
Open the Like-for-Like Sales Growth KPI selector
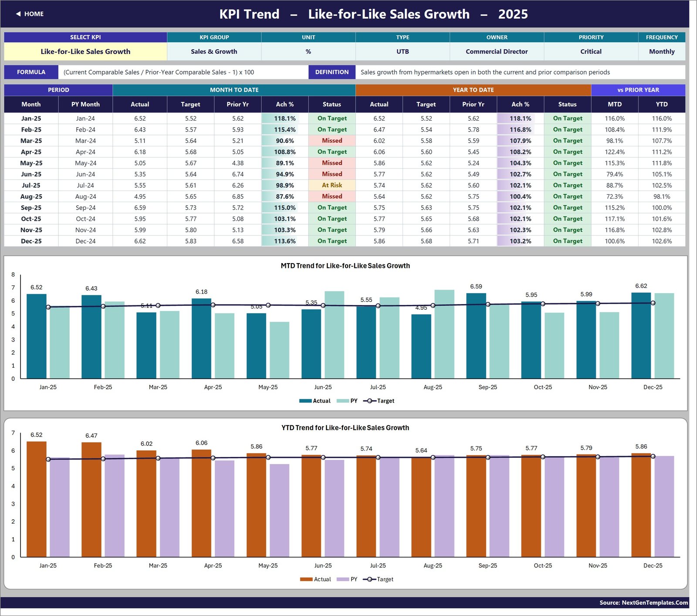[85, 51]
